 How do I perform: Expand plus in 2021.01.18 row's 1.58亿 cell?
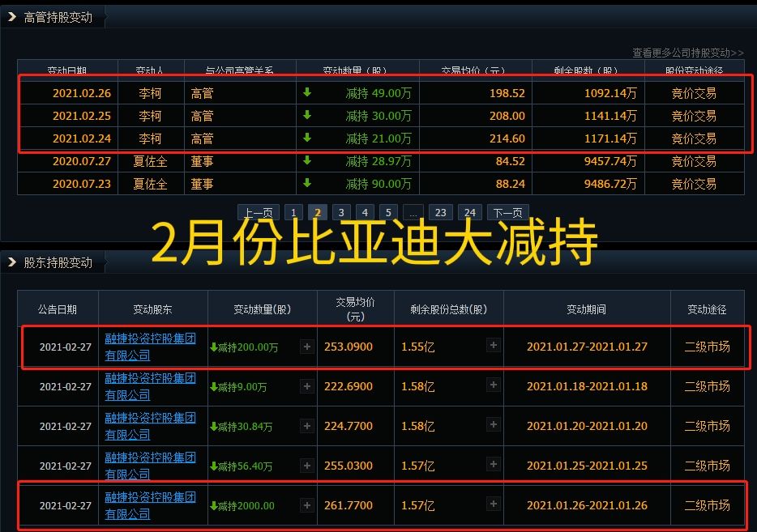point(493,385)
